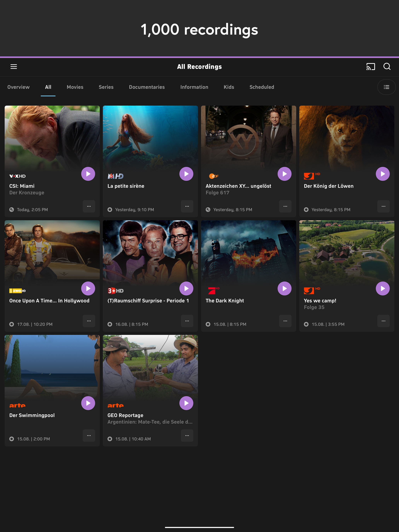Click the '16.08. | 8:15 PM' timestamp
Screen dimensions: 399x532
pos(132,324)
